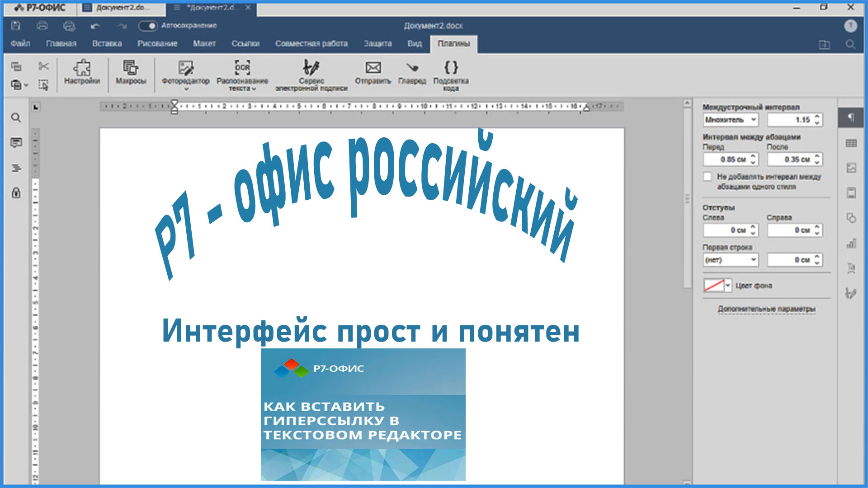868x488 pixels.
Task: Click the first line indent value stepper
Action: point(795,260)
